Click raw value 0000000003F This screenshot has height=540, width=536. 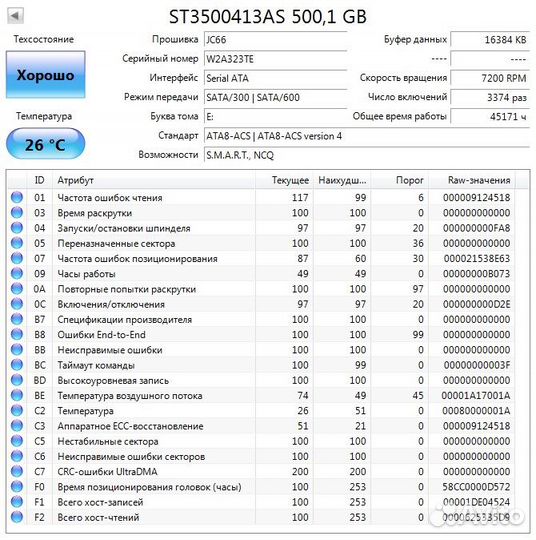(476, 365)
